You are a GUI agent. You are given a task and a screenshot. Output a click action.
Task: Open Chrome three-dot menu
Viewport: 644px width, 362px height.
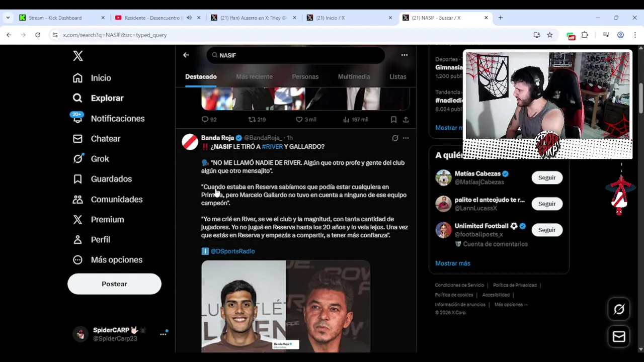click(635, 35)
